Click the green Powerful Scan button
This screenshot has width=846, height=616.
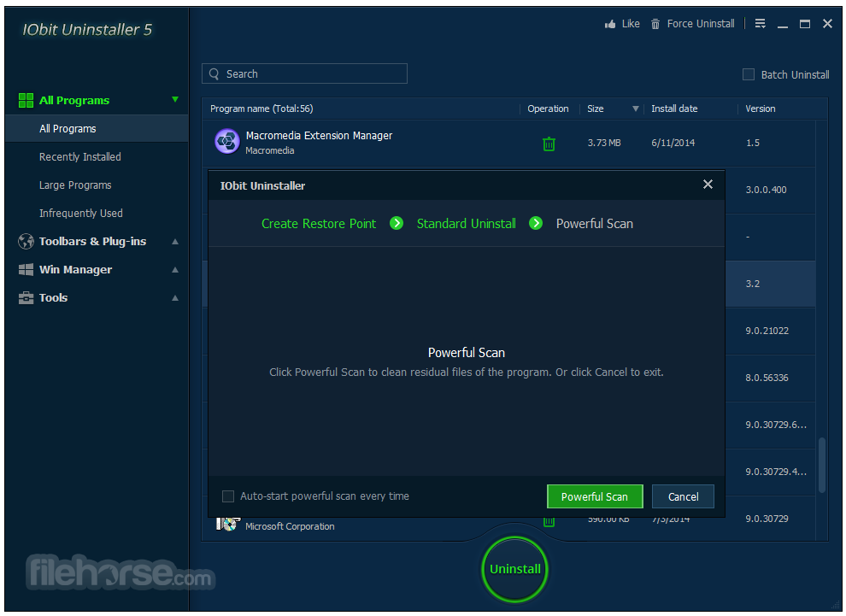[x=595, y=496]
